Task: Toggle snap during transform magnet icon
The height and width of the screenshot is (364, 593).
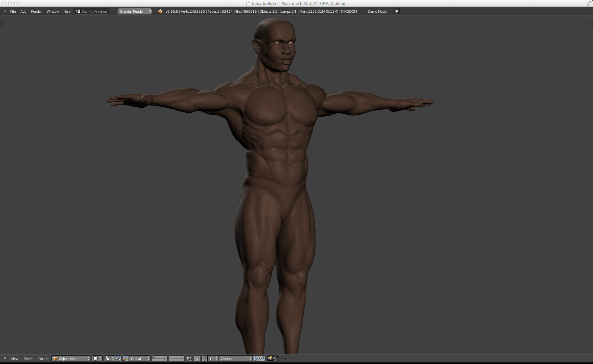Action: point(205,359)
